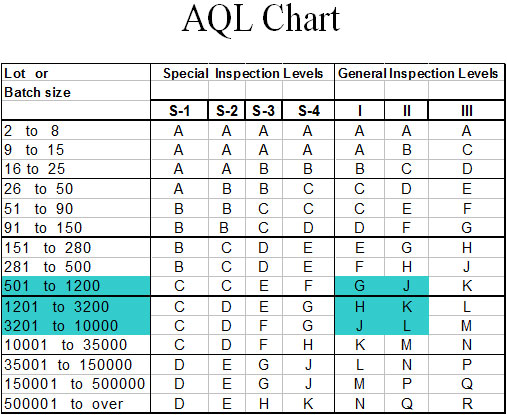
Task: Click highlighted G in the 501 to 1200 row
Action: (x=359, y=286)
